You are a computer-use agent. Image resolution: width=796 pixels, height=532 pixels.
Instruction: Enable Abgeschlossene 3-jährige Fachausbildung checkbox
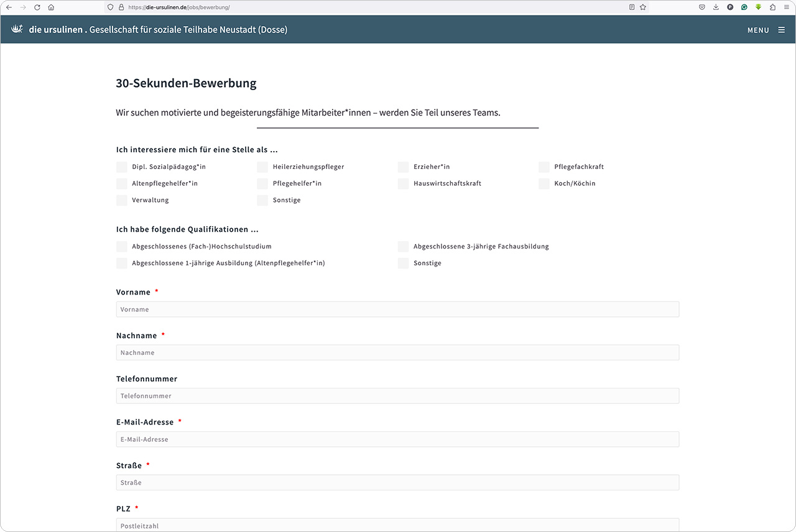point(404,247)
